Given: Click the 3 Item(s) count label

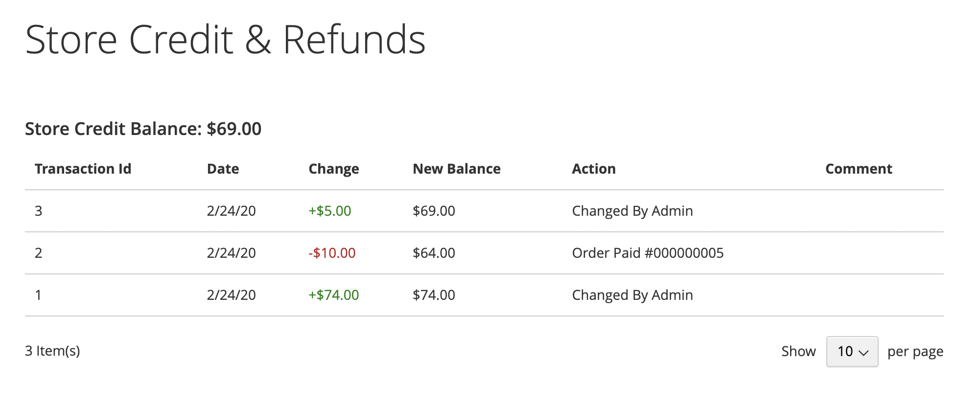Looking at the screenshot, I should [x=52, y=351].
